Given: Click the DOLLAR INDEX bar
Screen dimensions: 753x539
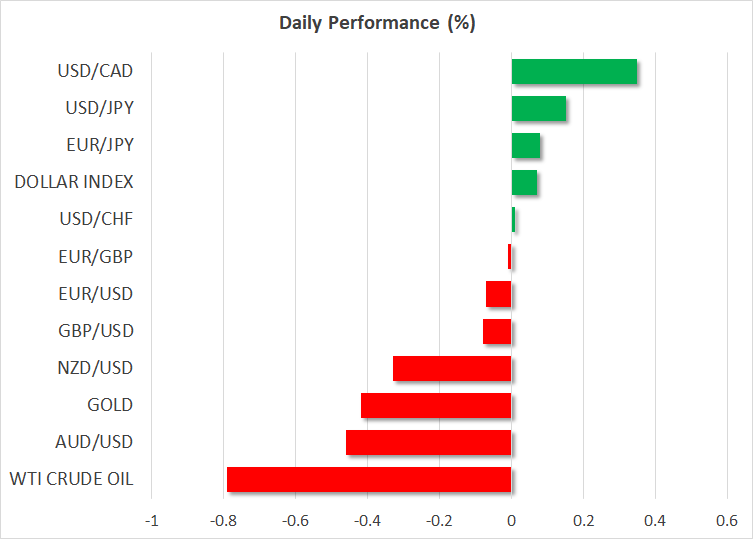Looking at the screenshot, I should [524, 183].
